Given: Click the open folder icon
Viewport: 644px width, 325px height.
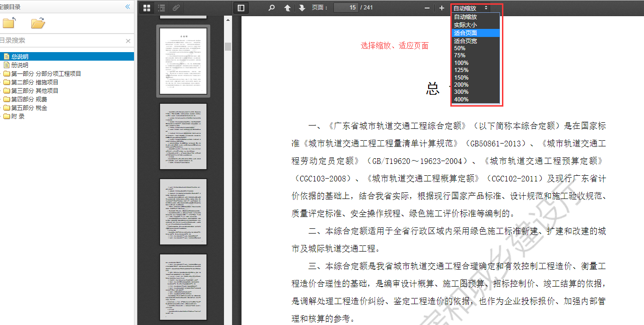Looking at the screenshot, I should [x=38, y=23].
